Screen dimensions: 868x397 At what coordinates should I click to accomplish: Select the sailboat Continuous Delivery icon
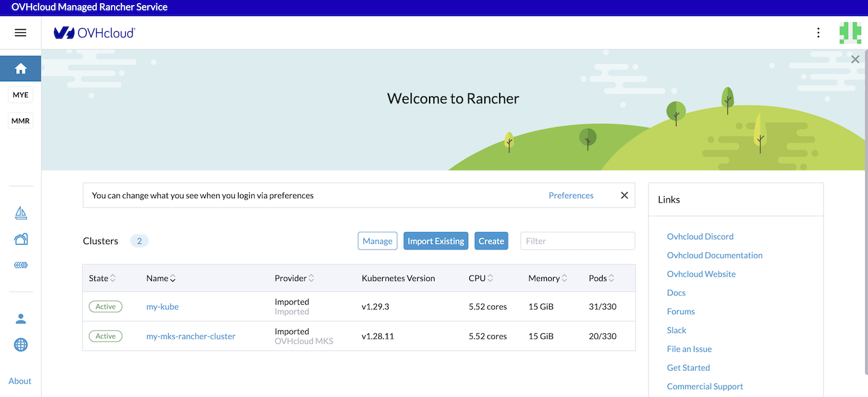[20, 212]
